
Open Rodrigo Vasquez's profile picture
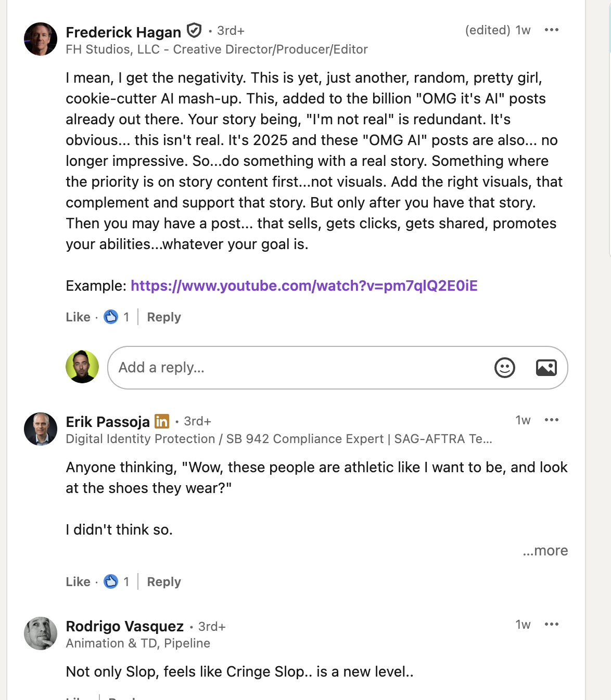coord(41,633)
